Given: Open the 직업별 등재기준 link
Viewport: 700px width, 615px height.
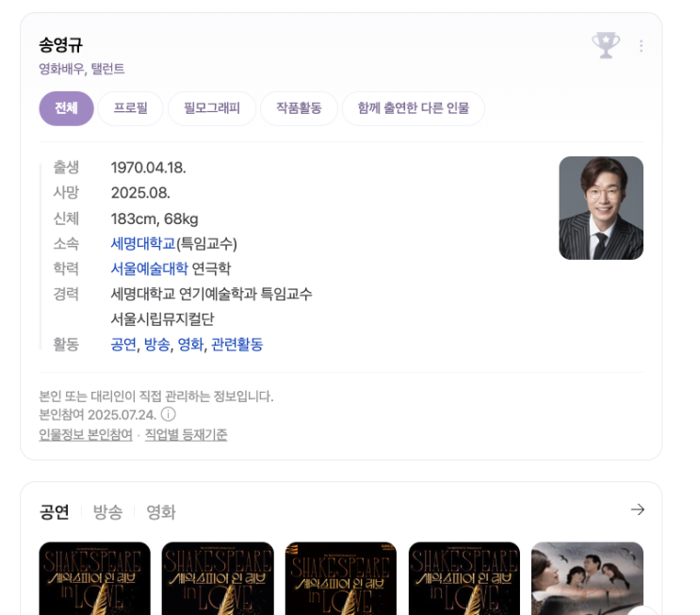Looking at the screenshot, I should [187, 435].
